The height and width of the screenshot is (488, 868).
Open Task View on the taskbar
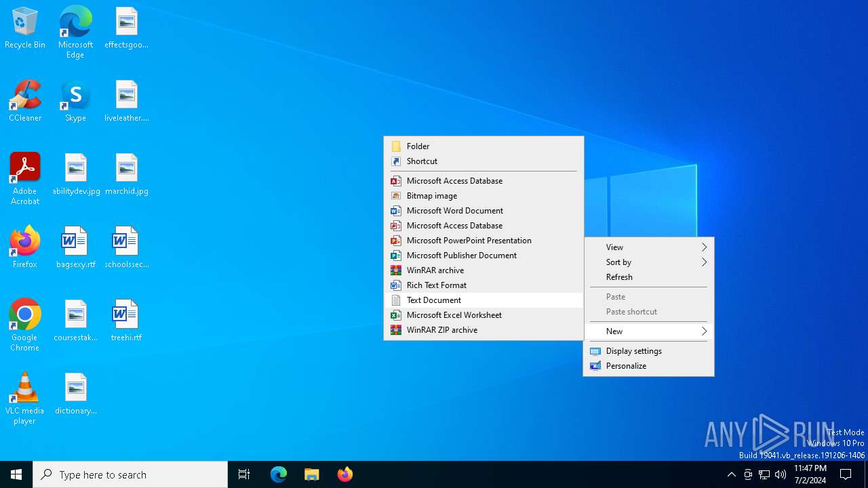tap(244, 474)
